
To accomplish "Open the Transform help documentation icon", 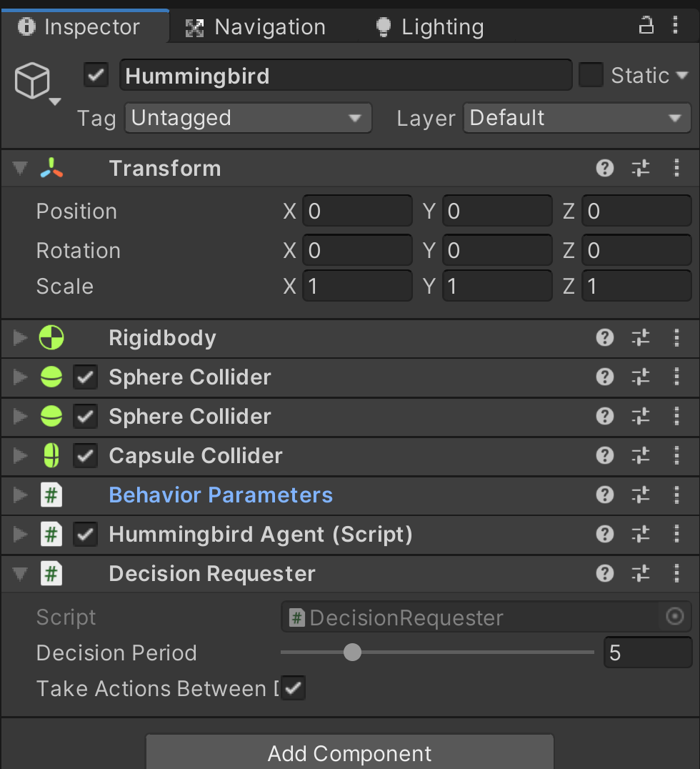I will [x=604, y=168].
